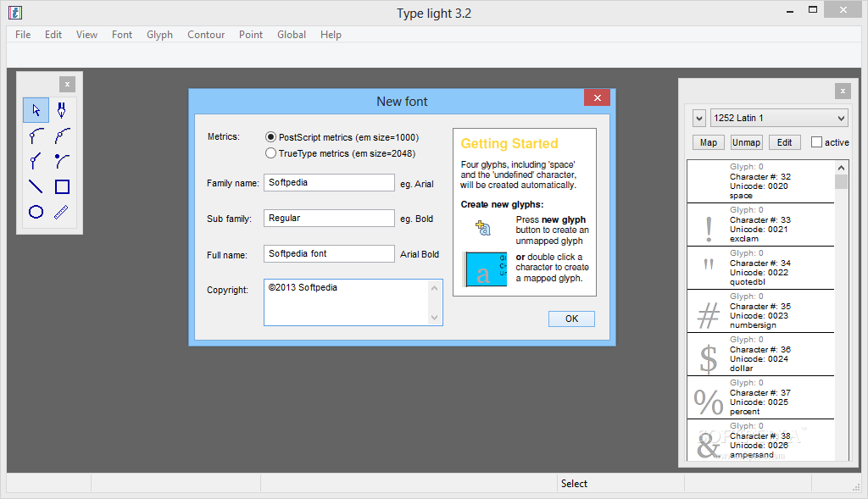Click the Unmap button
Screen dimensions: 868x499
coord(746,142)
